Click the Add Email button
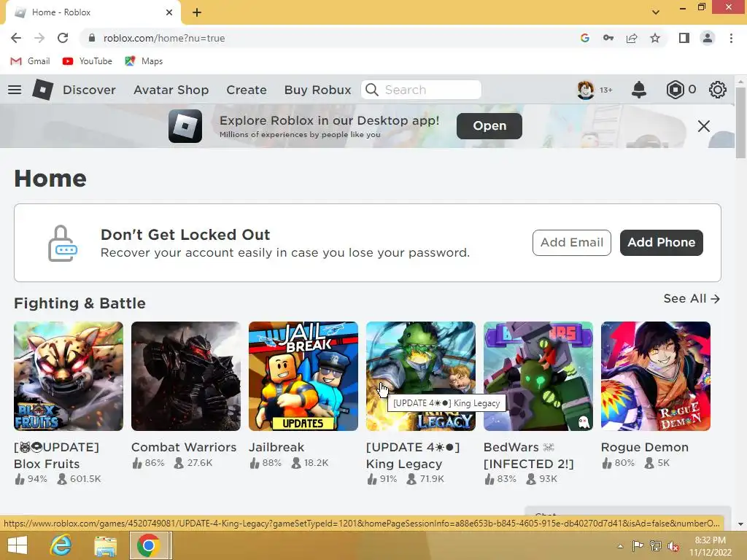747x560 pixels. tap(572, 242)
